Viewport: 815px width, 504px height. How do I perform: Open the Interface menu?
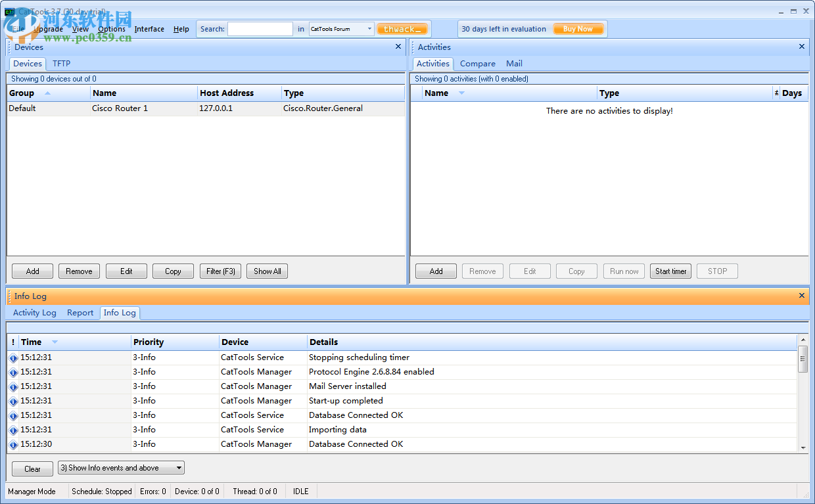coord(149,29)
